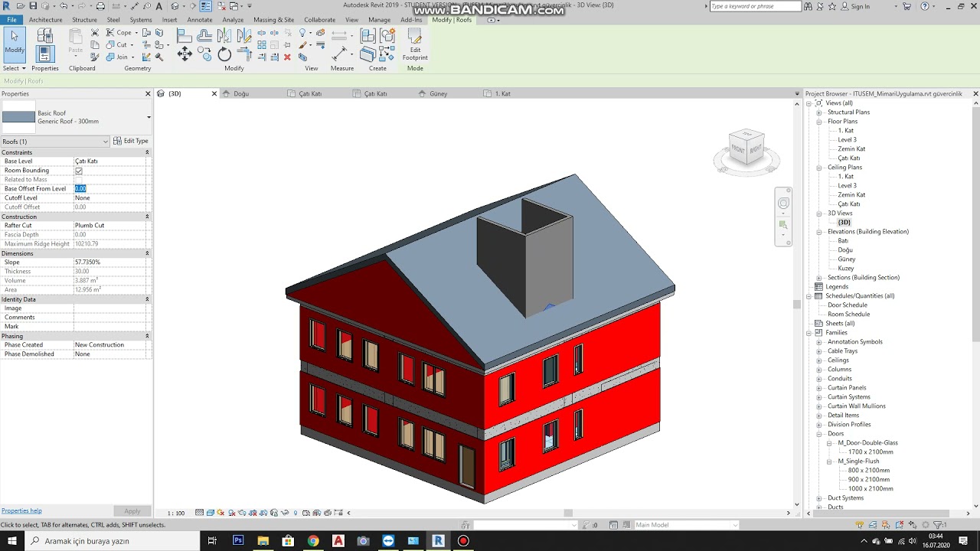Click Undo in quick access toolbar

[x=64, y=6]
